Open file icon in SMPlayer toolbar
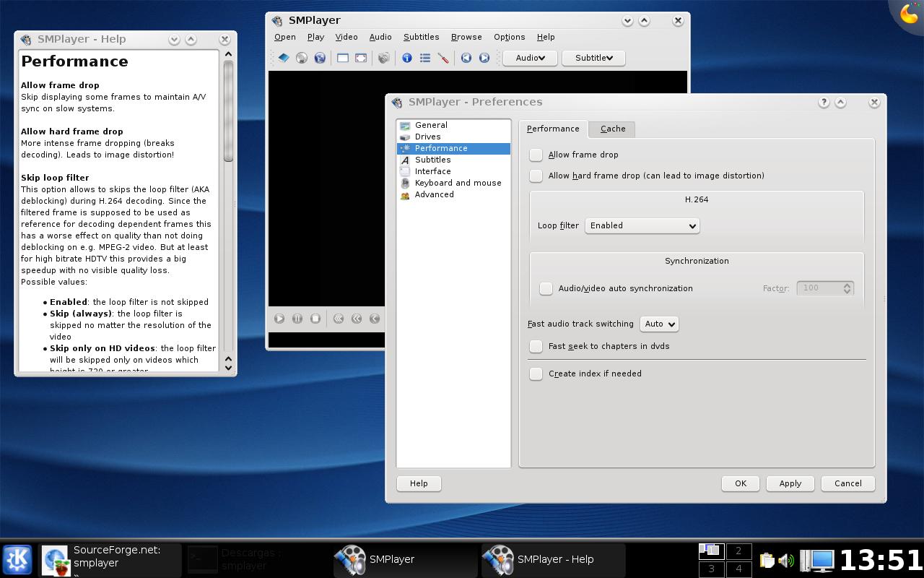This screenshot has height=578, width=924. [x=284, y=58]
